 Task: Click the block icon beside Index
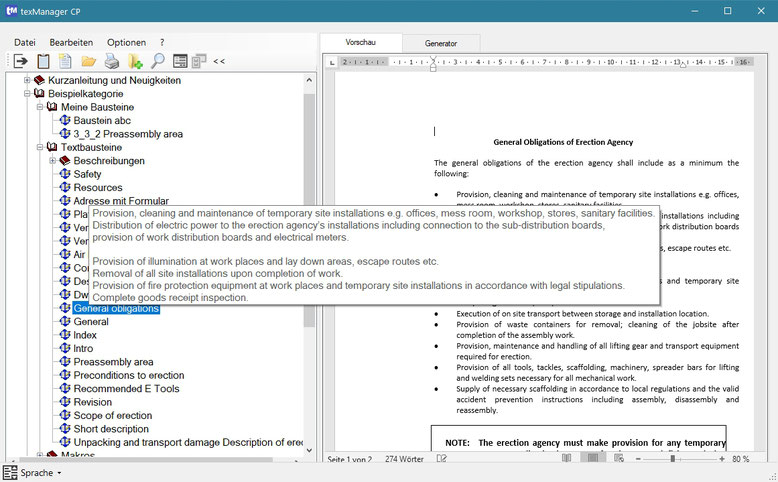[x=65, y=335]
